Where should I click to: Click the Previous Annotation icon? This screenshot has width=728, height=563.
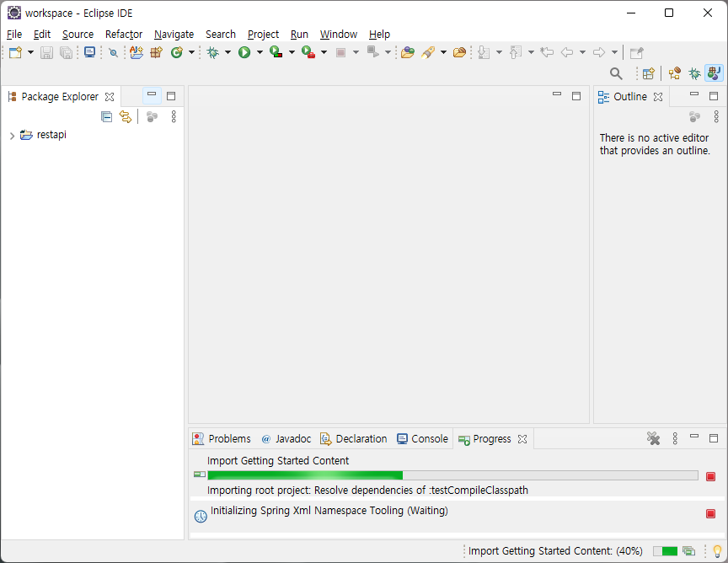tap(516, 52)
